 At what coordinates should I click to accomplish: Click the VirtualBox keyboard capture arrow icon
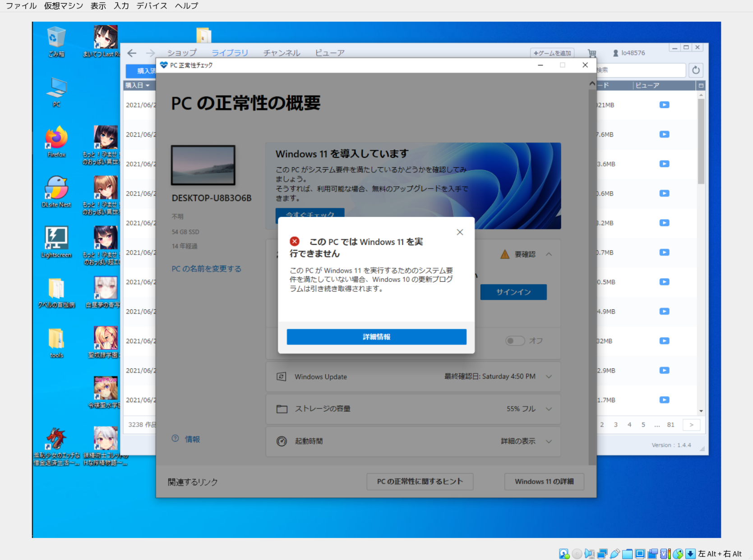690,554
